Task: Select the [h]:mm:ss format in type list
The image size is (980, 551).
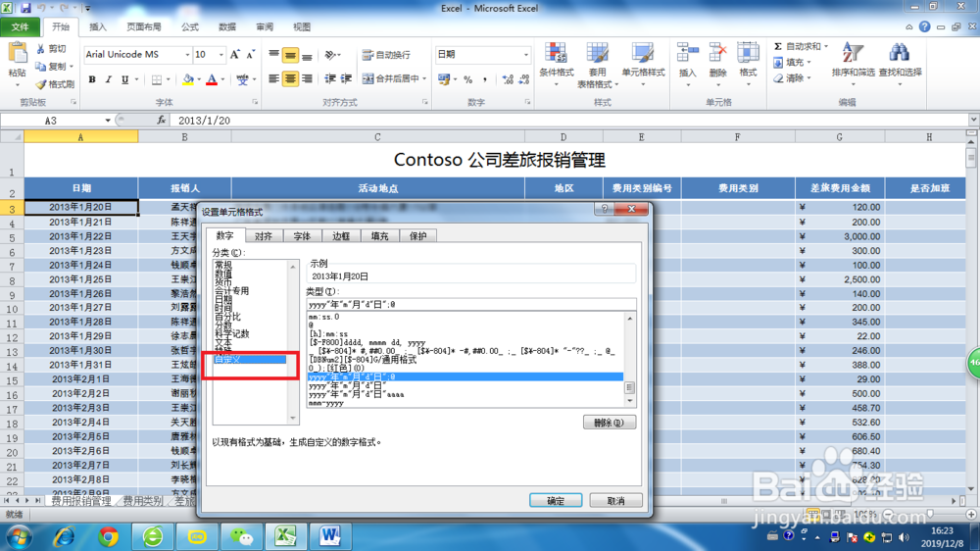Action: point(328,334)
